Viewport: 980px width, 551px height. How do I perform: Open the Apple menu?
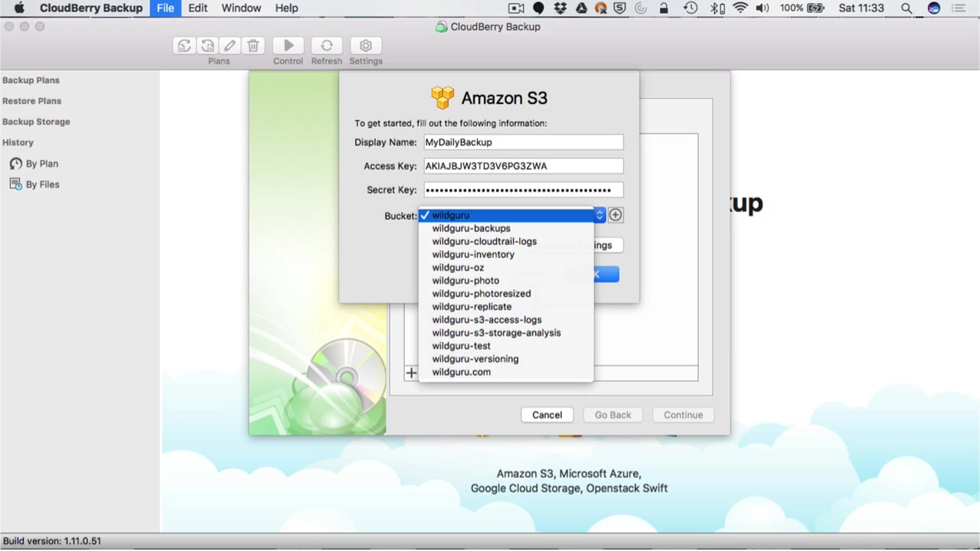(19, 8)
